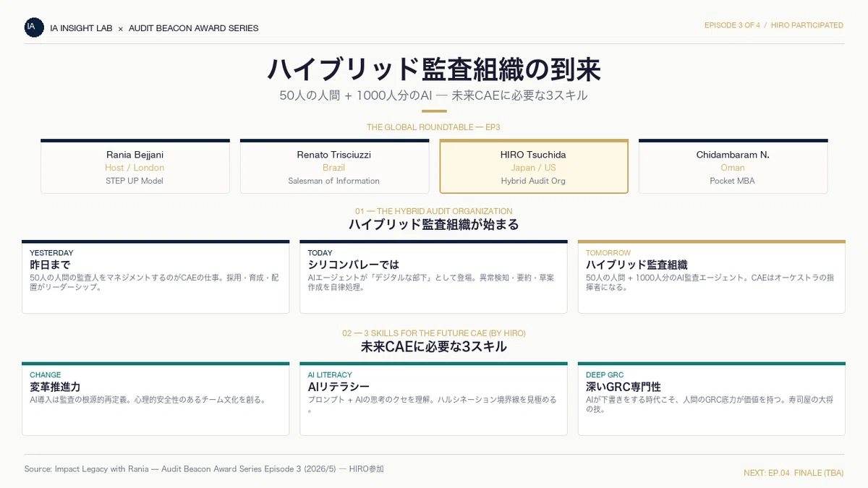The image size is (868, 488).
Task: Select the Renato Trisciuzzi participant card
Action: coord(334,166)
